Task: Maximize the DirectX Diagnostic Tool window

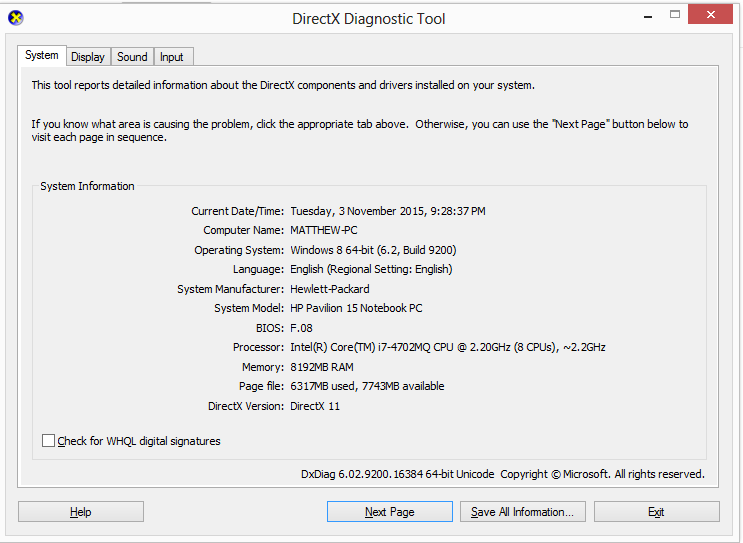Action: point(675,15)
